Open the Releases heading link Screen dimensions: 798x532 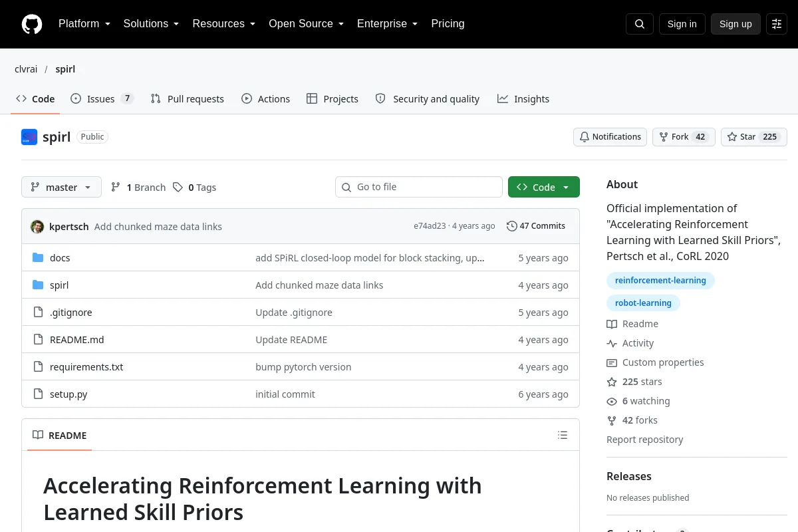(629, 476)
